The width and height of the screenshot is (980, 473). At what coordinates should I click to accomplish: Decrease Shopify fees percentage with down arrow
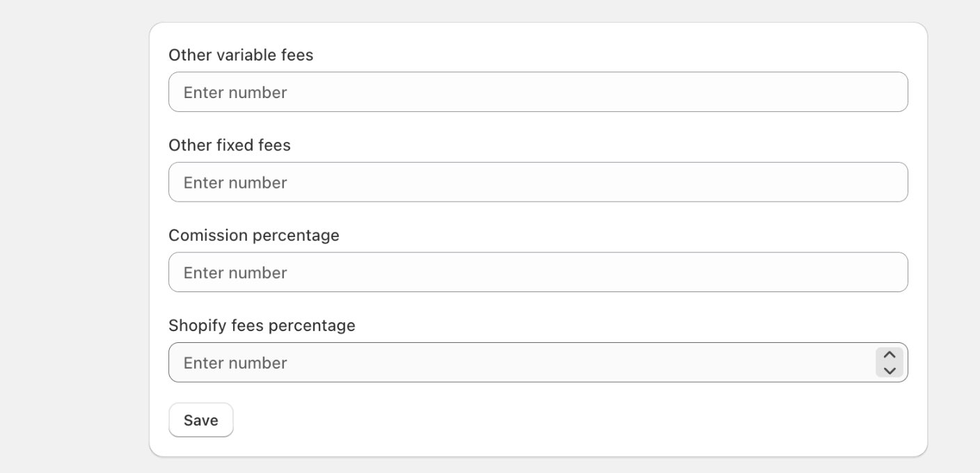(x=889, y=371)
